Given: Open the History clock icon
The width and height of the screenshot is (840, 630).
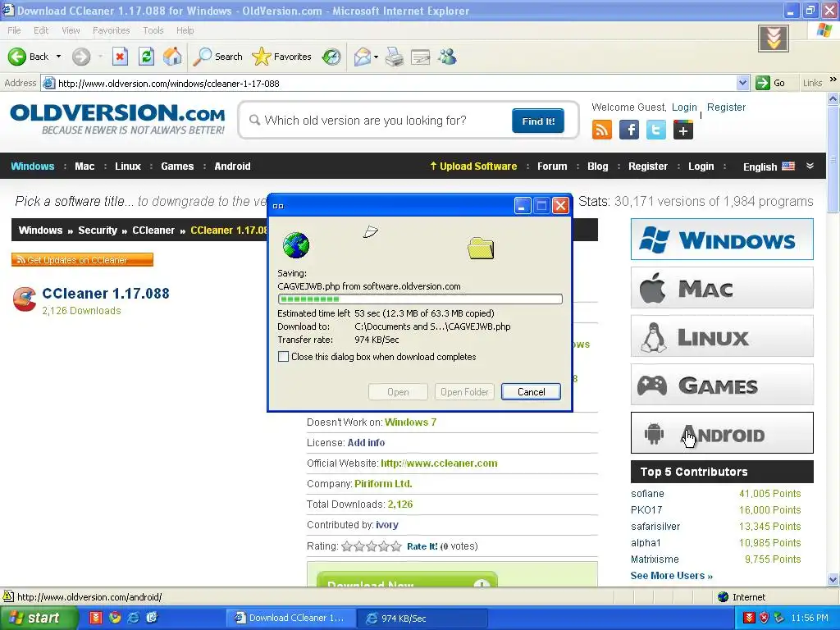Looking at the screenshot, I should [x=331, y=57].
